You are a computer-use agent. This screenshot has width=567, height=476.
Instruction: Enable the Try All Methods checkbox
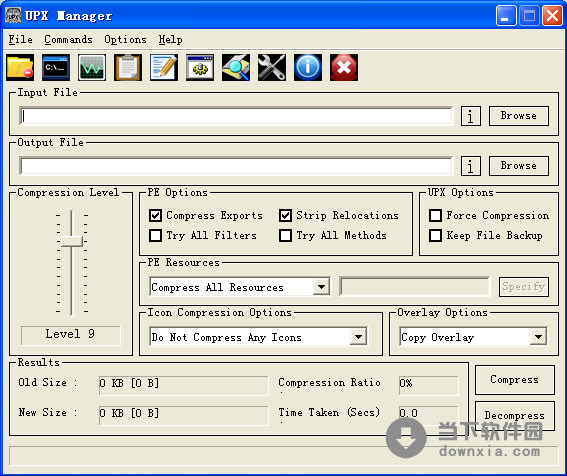click(x=285, y=235)
